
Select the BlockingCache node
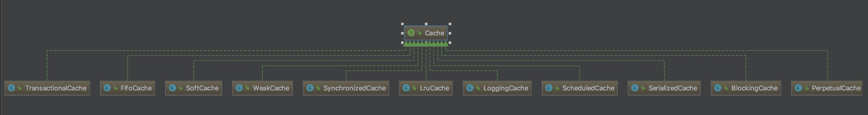(x=746, y=88)
